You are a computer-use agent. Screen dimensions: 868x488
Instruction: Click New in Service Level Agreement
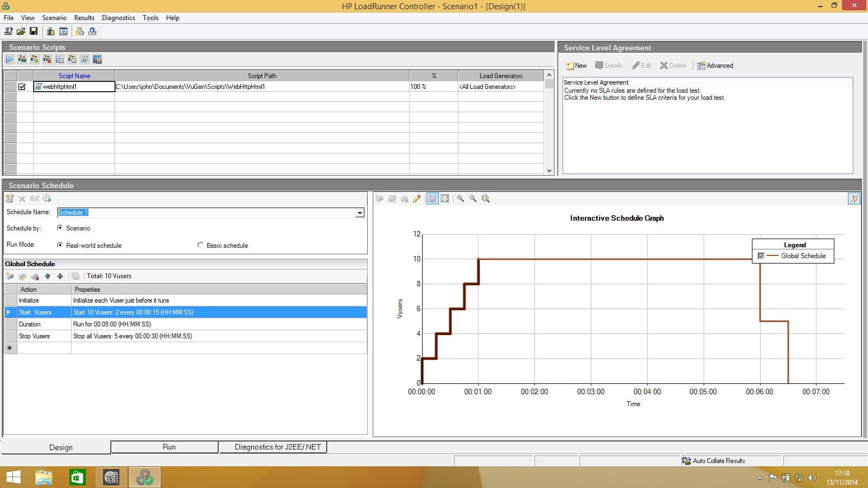[576, 66]
